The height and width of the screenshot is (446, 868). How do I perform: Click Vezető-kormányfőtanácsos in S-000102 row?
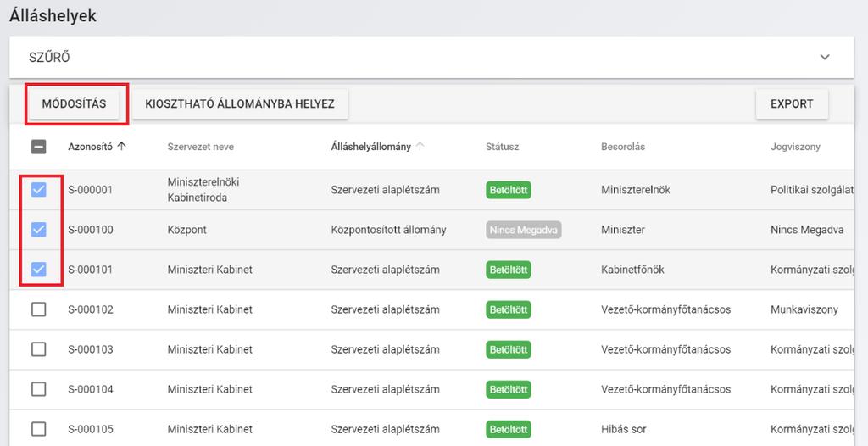click(666, 309)
